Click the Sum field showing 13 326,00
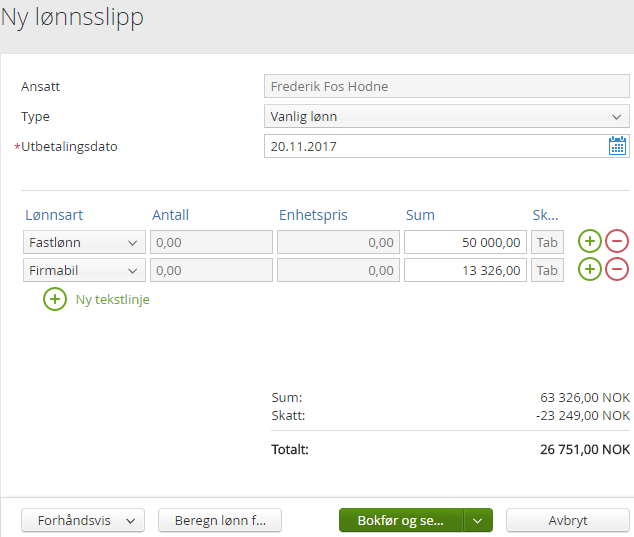Viewport: 634px width, 537px height. click(465, 270)
